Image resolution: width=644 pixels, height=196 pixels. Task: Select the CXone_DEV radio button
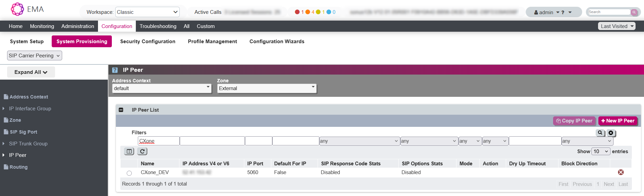coord(129,173)
